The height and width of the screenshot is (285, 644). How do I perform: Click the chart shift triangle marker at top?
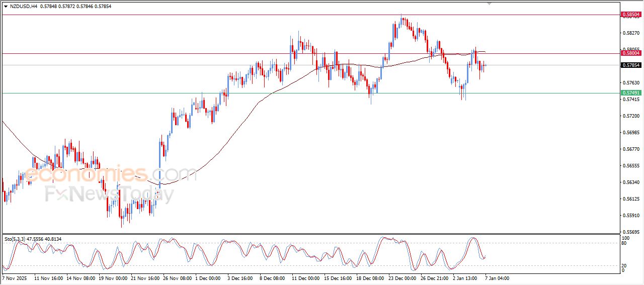pyautogui.click(x=489, y=4)
